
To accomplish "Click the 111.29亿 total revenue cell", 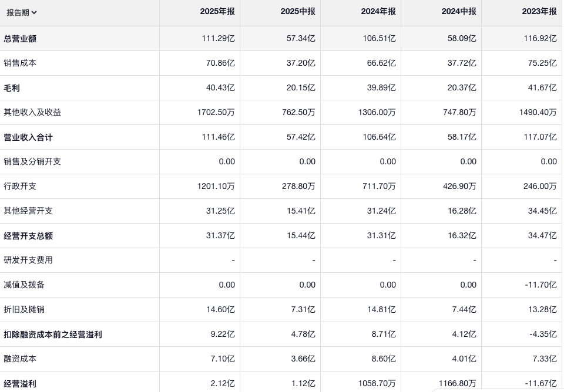I will [218, 39].
